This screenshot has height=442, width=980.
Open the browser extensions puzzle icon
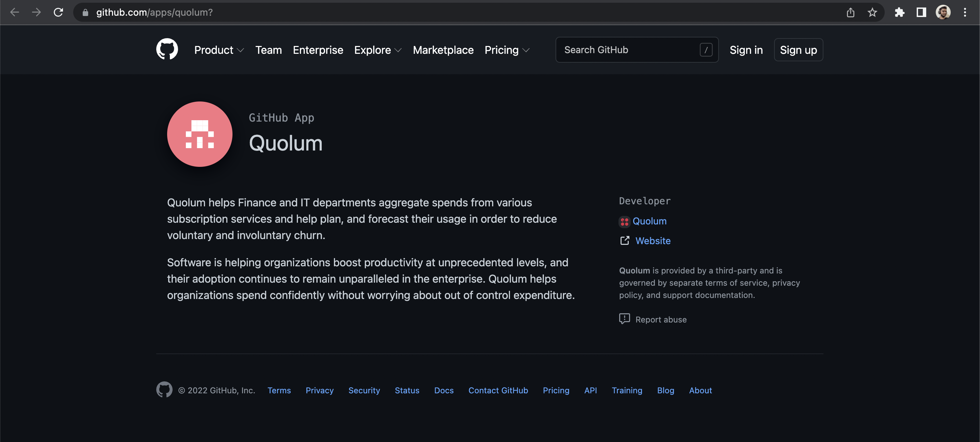coord(899,12)
